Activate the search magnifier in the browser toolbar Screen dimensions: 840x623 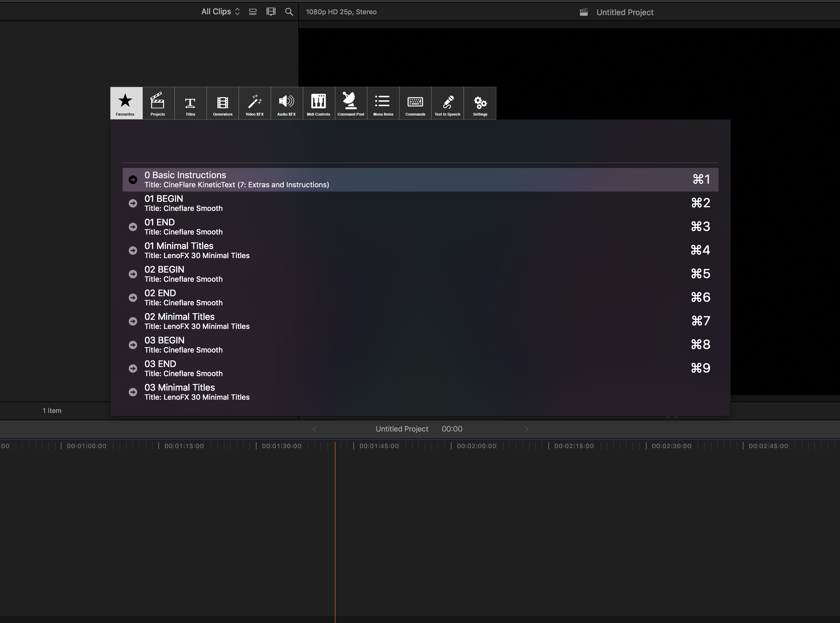click(288, 12)
